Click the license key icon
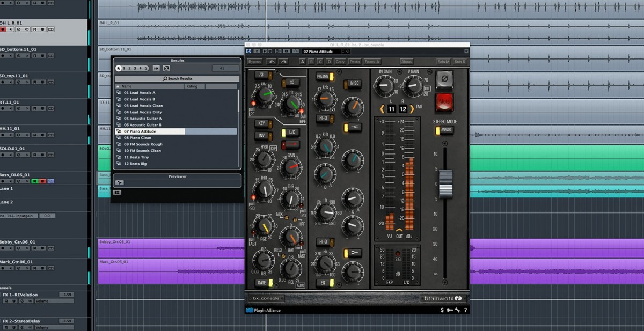Screen dimensions: 644x331 point(449,310)
